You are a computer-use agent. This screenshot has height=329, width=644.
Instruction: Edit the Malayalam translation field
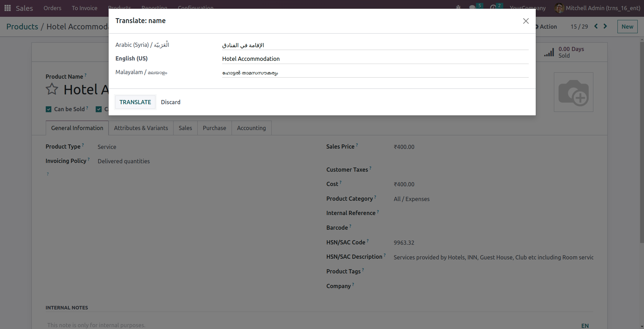pos(375,73)
